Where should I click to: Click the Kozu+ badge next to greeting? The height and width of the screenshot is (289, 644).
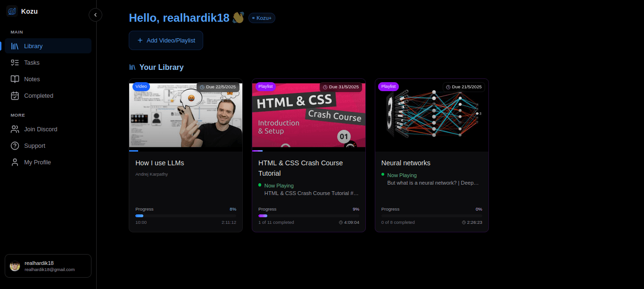point(262,17)
